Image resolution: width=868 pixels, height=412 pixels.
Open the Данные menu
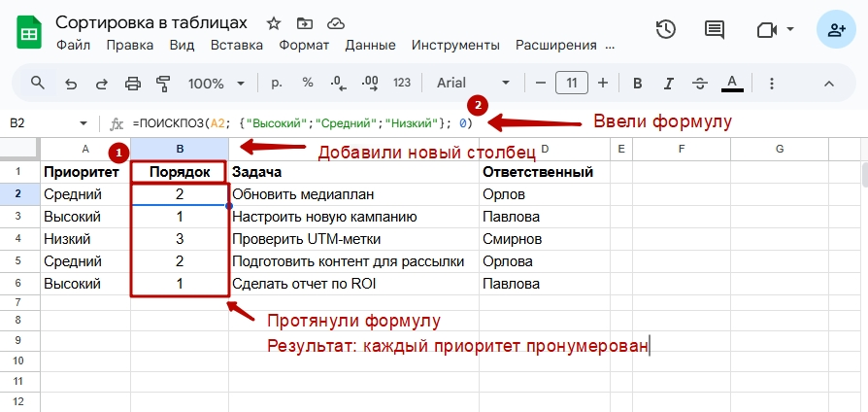[x=369, y=45]
